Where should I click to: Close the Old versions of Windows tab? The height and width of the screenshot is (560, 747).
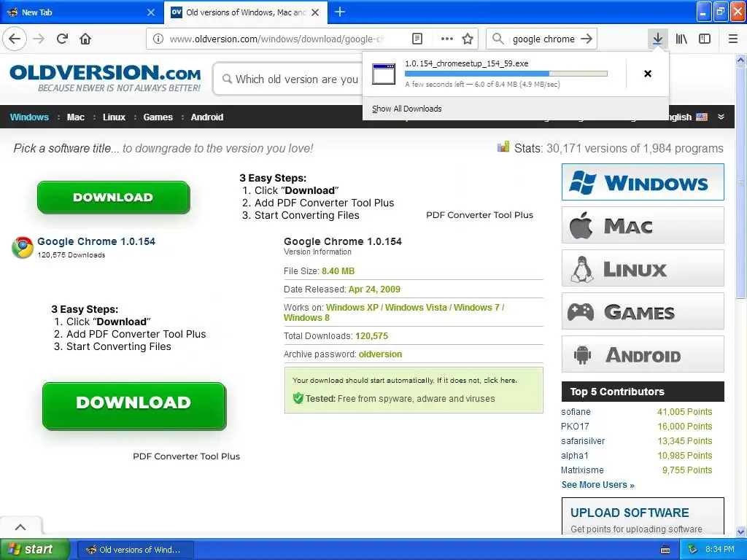pyautogui.click(x=315, y=12)
